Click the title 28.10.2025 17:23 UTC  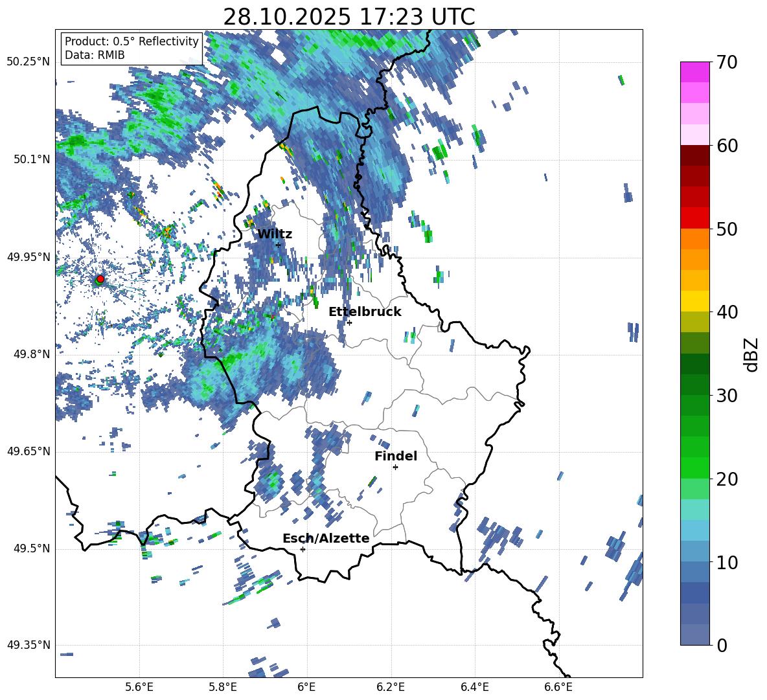point(349,17)
